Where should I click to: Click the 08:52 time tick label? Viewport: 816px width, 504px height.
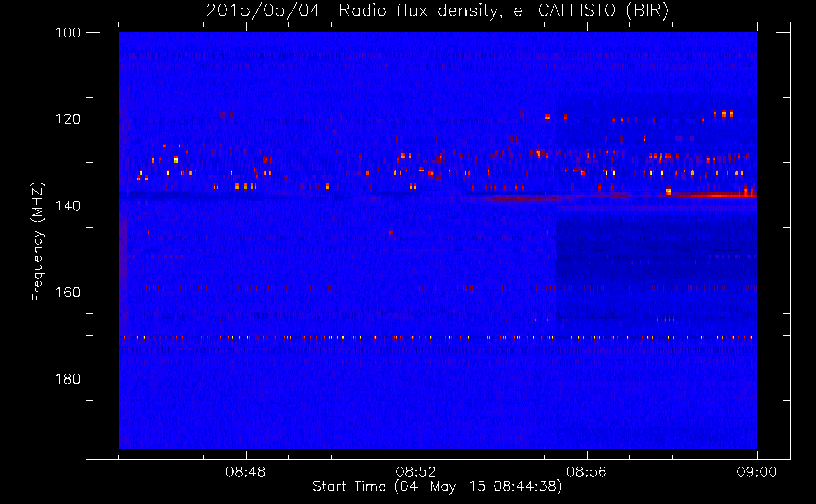pyautogui.click(x=416, y=472)
